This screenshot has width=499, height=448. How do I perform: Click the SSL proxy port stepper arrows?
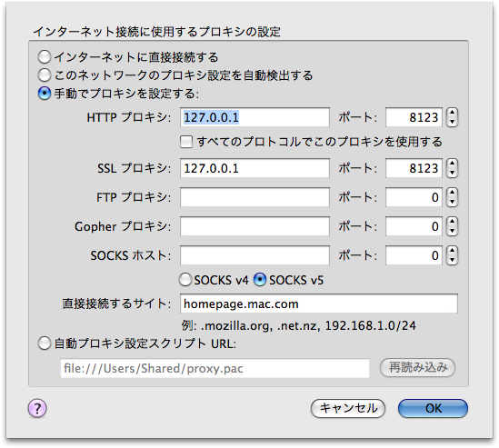453,168
